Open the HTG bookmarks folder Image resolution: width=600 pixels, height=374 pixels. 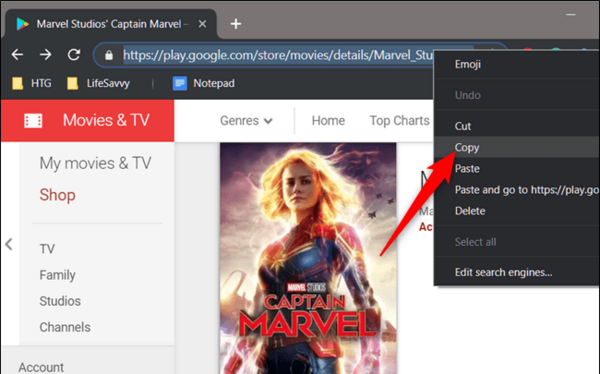32,83
